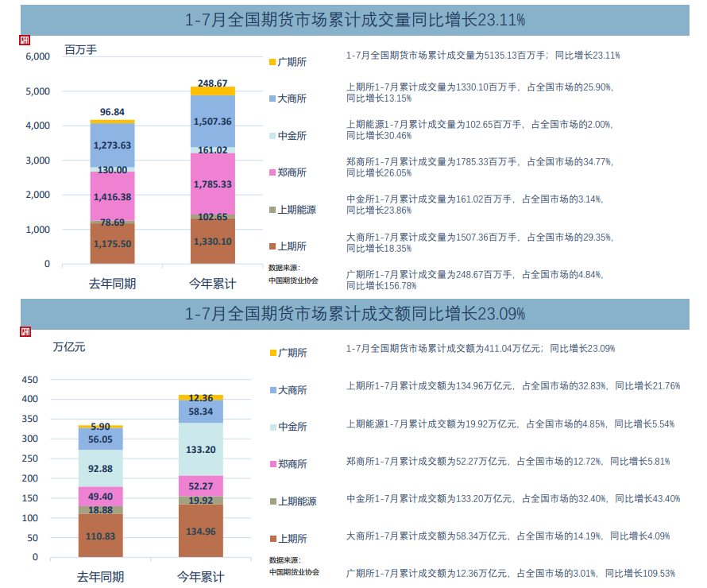Select the bar segment labeled 133.20

tap(201, 449)
